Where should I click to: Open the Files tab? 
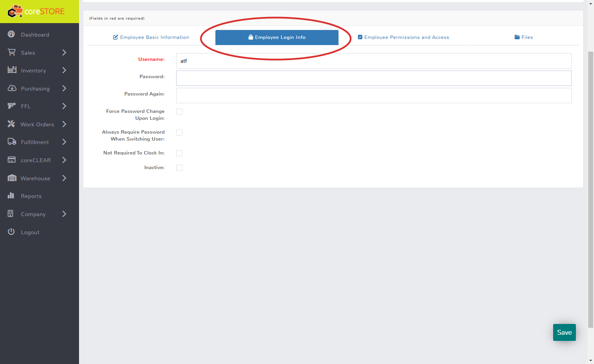pos(523,37)
